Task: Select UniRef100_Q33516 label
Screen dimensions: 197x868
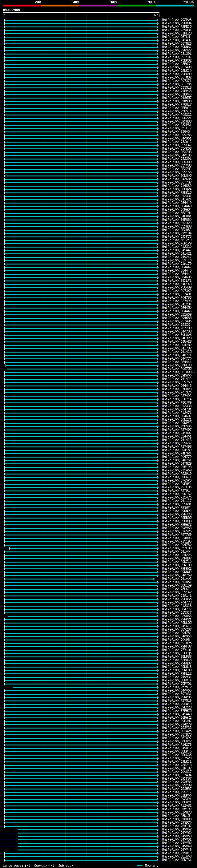Action: point(176,88)
